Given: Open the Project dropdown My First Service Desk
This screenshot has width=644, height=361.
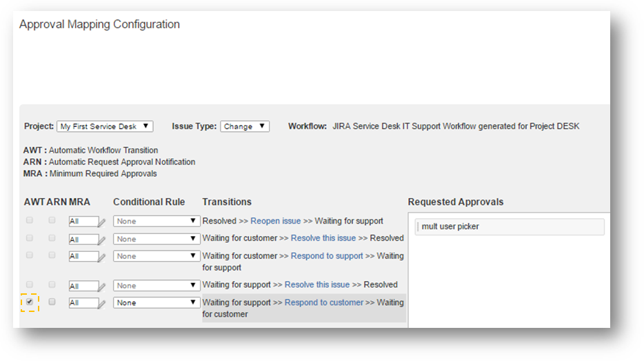Looking at the screenshot, I should [105, 126].
